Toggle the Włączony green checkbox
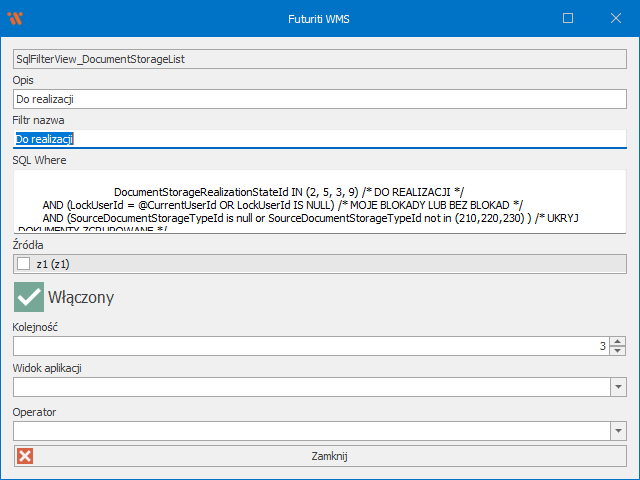The width and height of the screenshot is (640, 480). 28,297
